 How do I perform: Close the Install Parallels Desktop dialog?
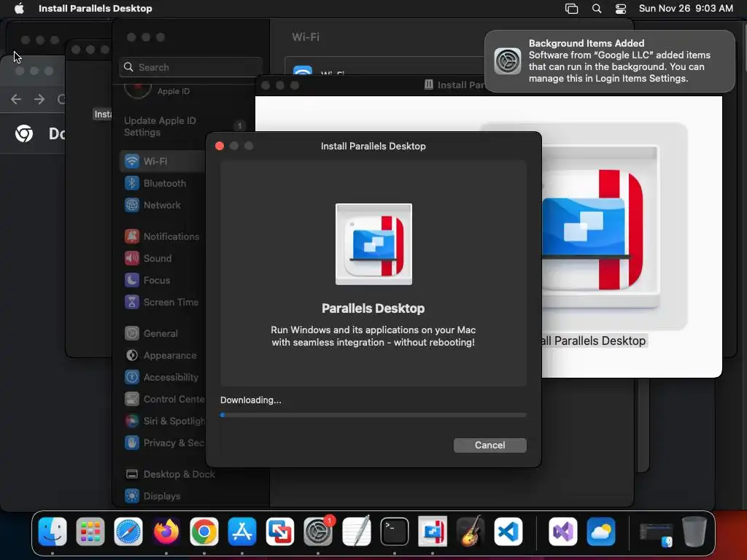(220, 146)
